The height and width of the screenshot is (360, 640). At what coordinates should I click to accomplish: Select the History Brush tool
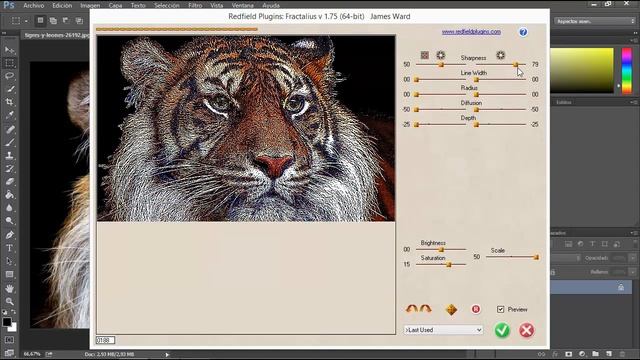coord(9,169)
